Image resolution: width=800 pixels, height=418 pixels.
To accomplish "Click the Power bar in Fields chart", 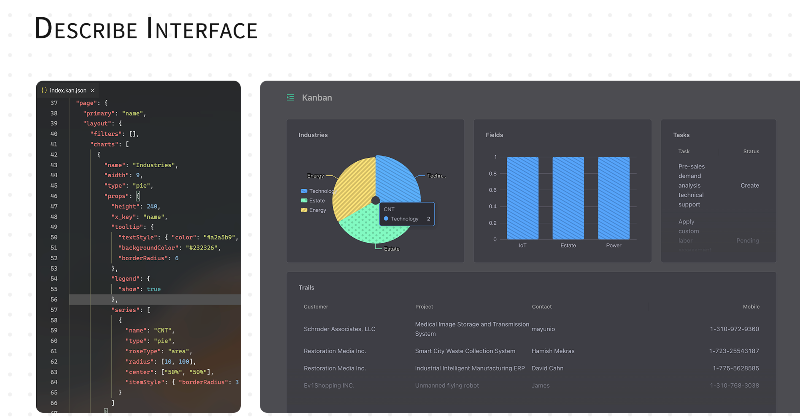I will click(614, 198).
